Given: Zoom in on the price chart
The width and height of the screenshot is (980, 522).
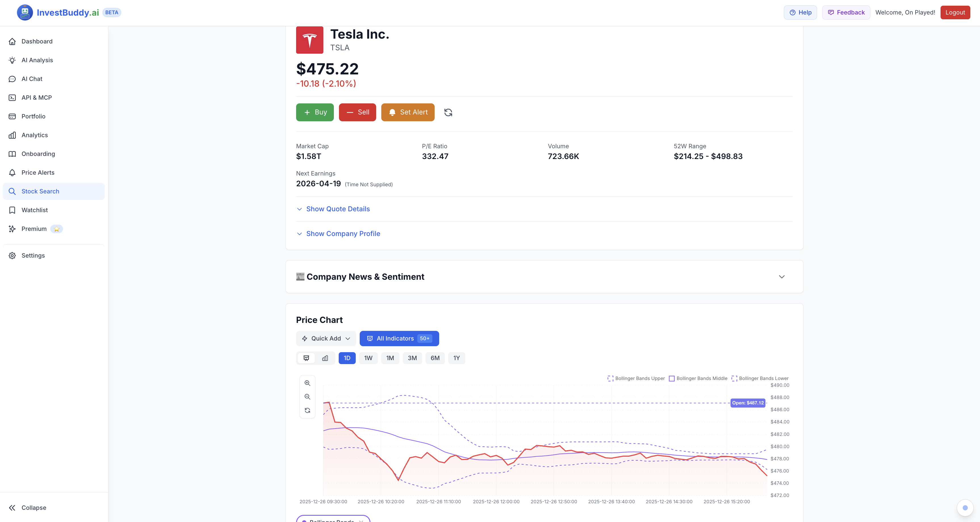Looking at the screenshot, I should (307, 383).
